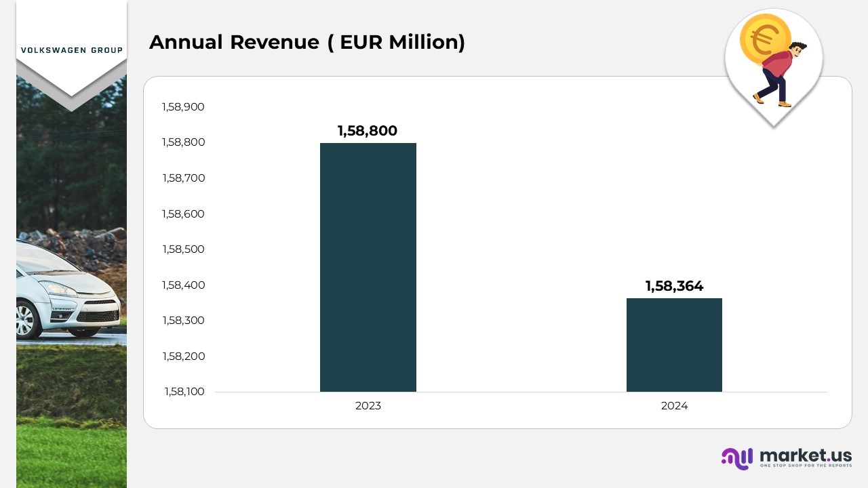Click the 'Annual Revenue ( EUR Million)' title

coord(307,42)
